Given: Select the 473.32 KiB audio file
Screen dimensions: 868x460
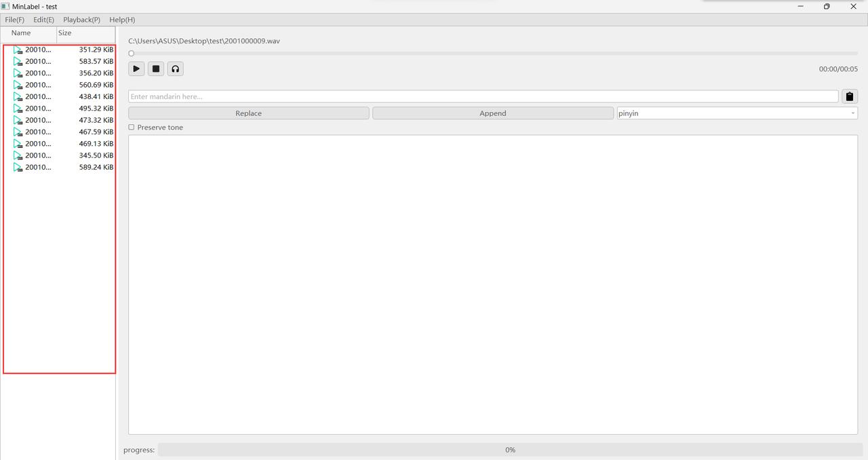Looking at the screenshot, I should 61,120.
